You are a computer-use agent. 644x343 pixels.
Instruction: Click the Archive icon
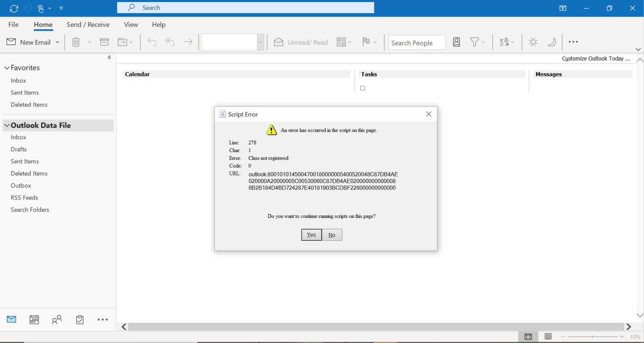[x=104, y=42]
